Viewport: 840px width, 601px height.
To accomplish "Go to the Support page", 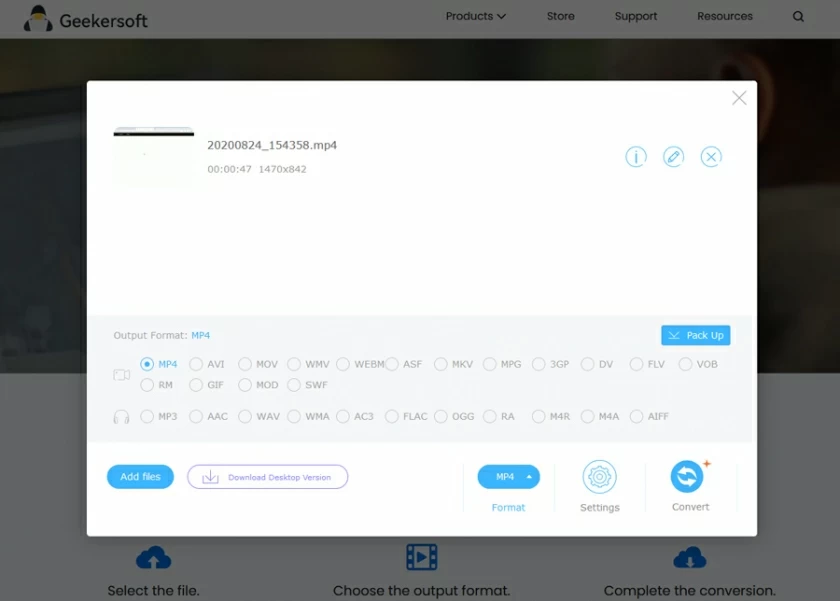I will point(636,17).
